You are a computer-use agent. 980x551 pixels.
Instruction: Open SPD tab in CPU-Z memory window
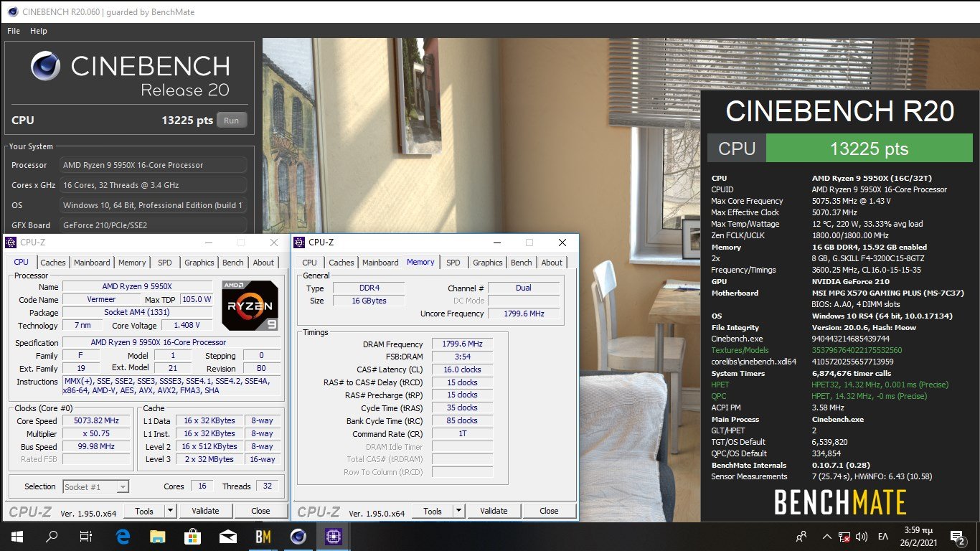click(x=453, y=263)
